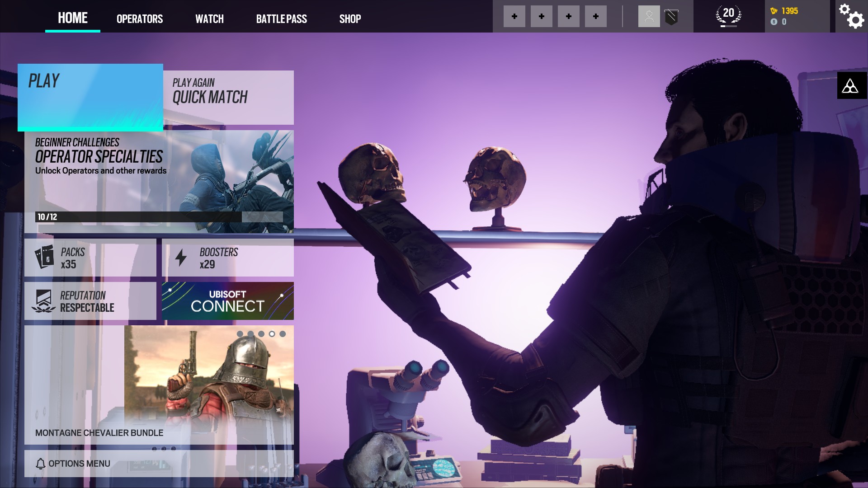Viewport: 868px width, 488px height.
Task: Click the notification bell icon
Action: coord(41,464)
